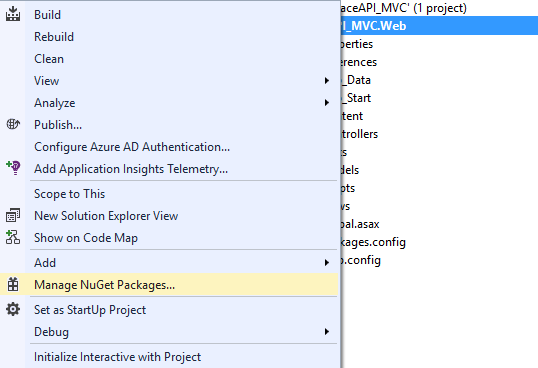
Task: Open the Debug submenu arrow
Action: tap(327, 332)
